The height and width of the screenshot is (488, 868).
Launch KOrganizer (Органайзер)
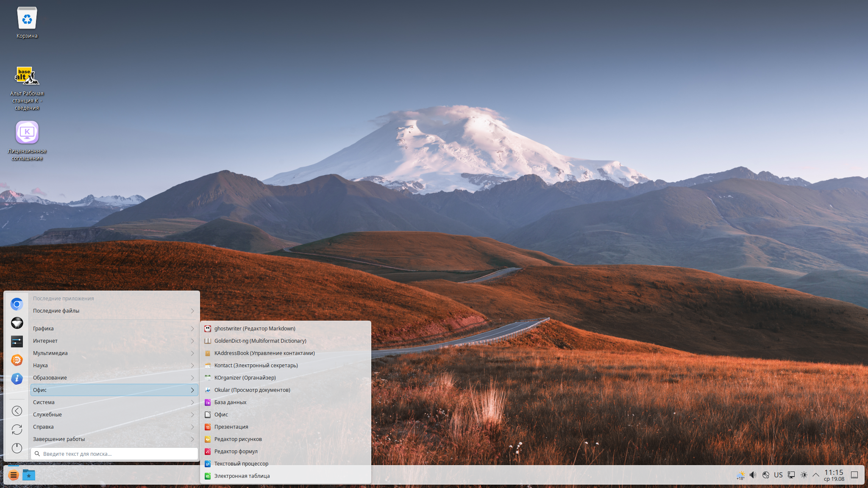coord(286,378)
